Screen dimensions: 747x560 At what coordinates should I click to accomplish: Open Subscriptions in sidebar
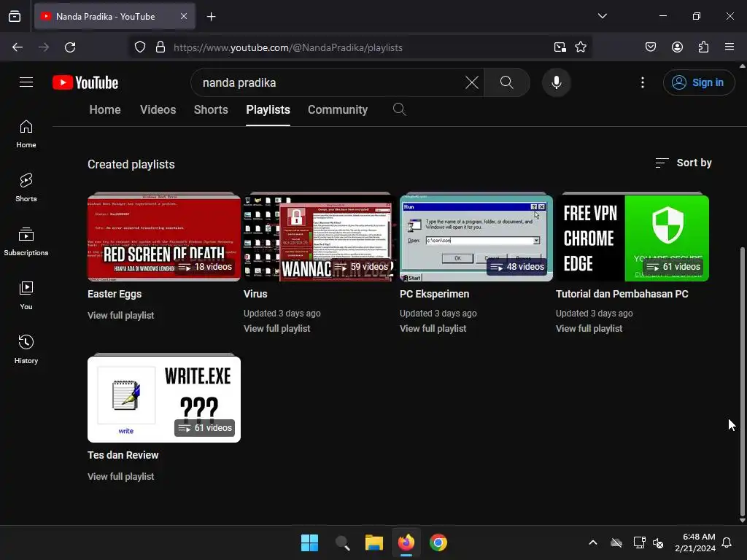click(x=26, y=242)
